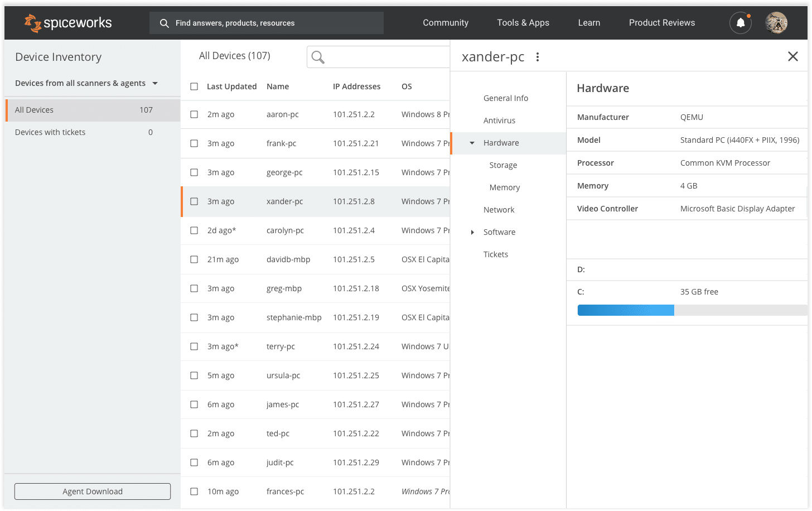The width and height of the screenshot is (812, 511).
Task: Check the checkbox for davidb-mbp
Action: [x=194, y=259]
